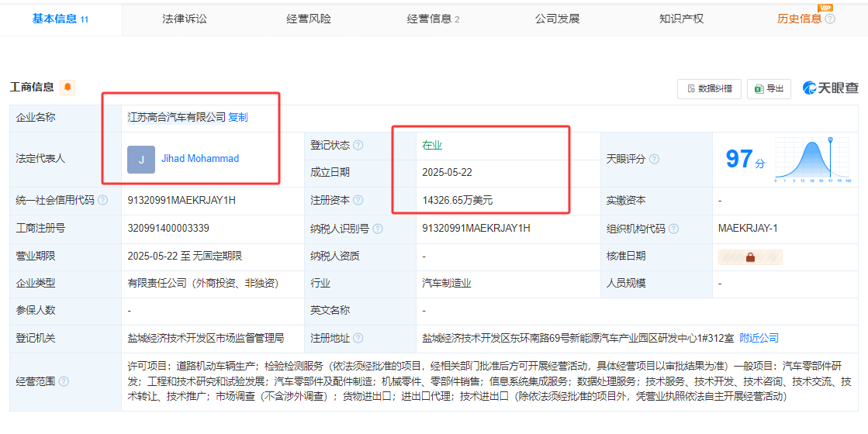Click the 数据纠错 button
Screen dimensions: 868x434
click(x=709, y=88)
